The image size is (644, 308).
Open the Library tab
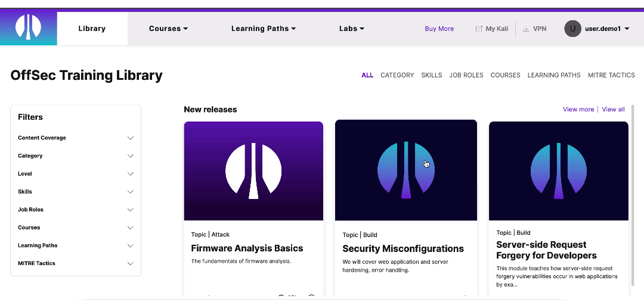point(92,29)
